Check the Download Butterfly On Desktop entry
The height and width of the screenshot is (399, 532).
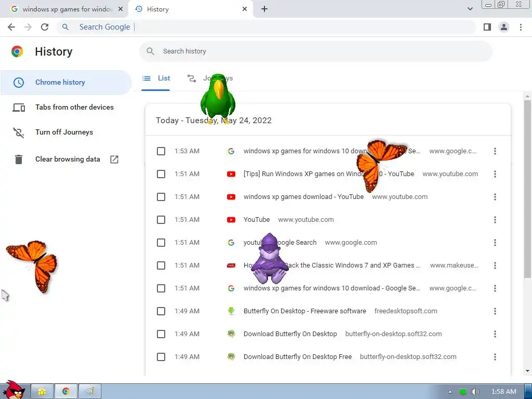(161, 334)
